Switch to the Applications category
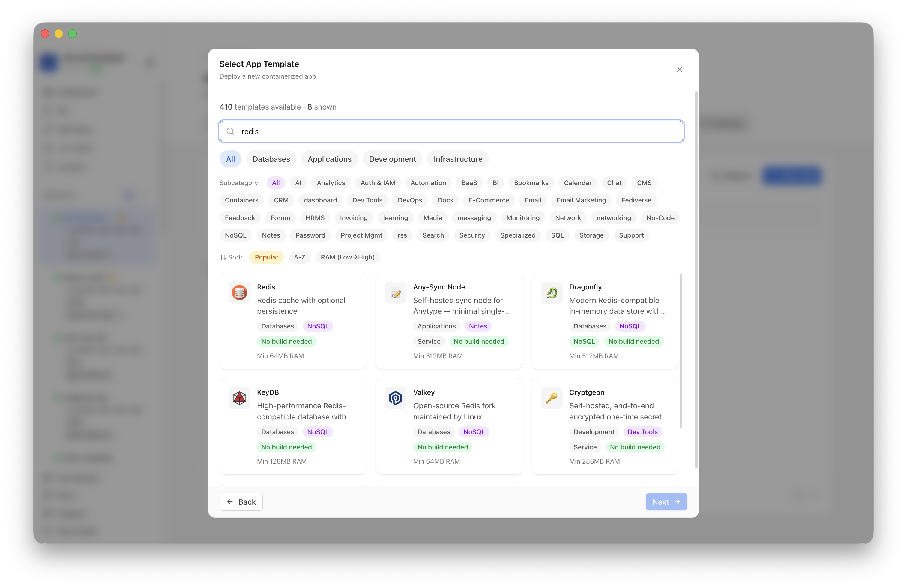Image resolution: width=907 pixels, height=588 pixels. (x=329, y=159)
